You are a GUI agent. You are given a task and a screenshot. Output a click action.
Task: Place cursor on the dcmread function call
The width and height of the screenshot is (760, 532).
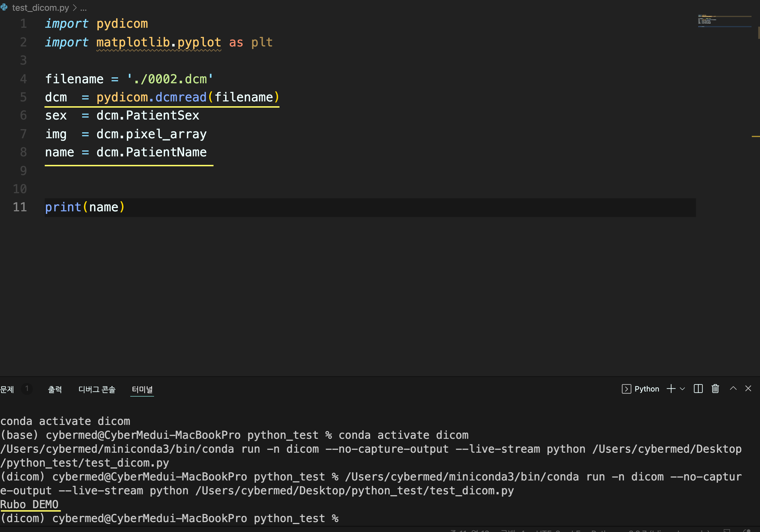pos(181,97)
